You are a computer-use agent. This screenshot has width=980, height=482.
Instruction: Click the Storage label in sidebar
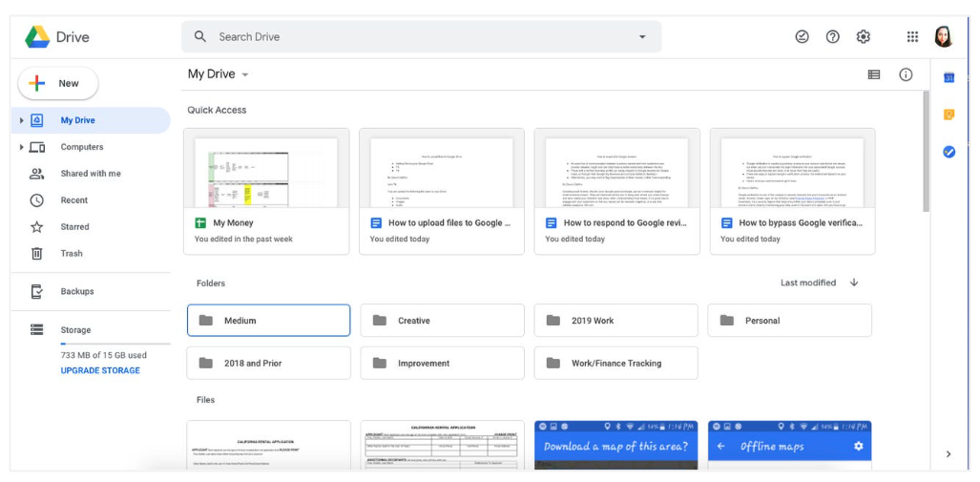75,330
